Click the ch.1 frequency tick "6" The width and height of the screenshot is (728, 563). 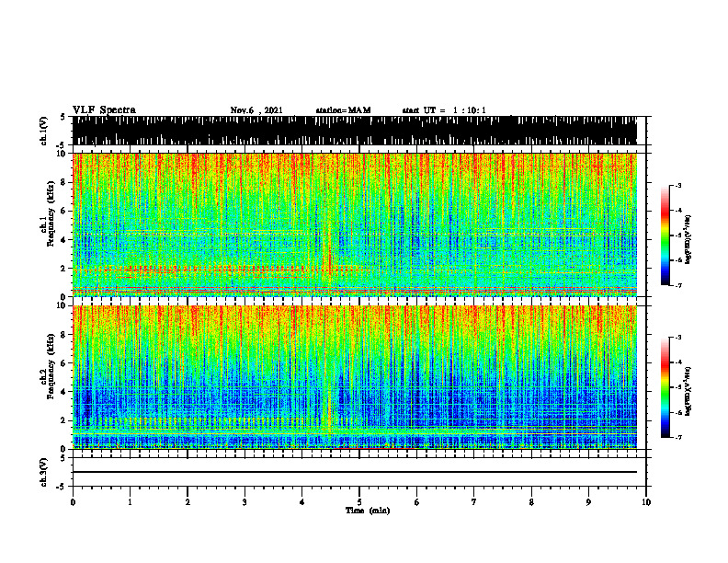pyautogui.click(x=65, y=211)
